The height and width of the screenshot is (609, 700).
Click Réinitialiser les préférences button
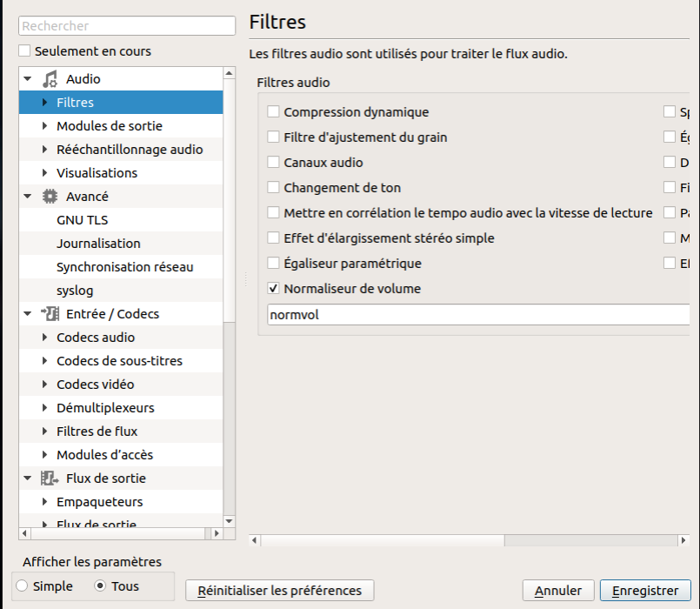[x=279, y=590]
